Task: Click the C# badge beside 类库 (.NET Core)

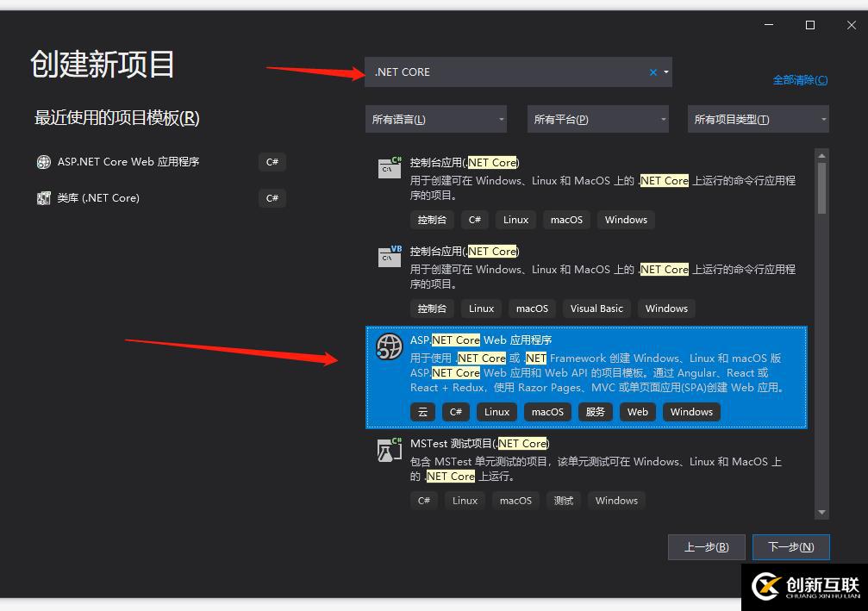Action: [x=272, y=197]
